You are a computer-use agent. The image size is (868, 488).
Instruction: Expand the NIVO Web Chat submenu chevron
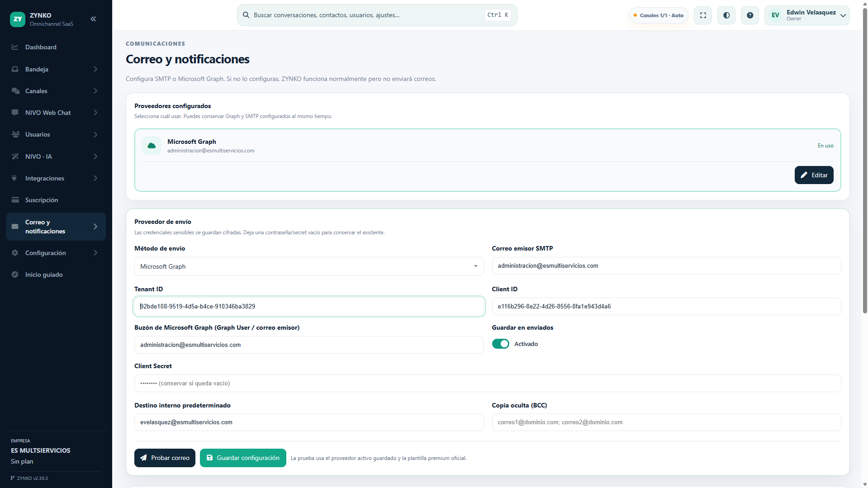pyautogui.click(x=95, y=113)
